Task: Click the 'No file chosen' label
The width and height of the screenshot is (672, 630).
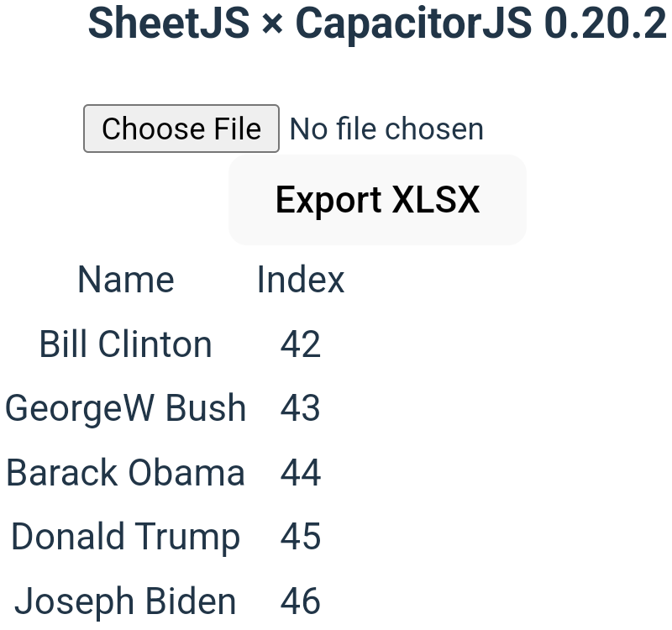Action: pos(386,129)
